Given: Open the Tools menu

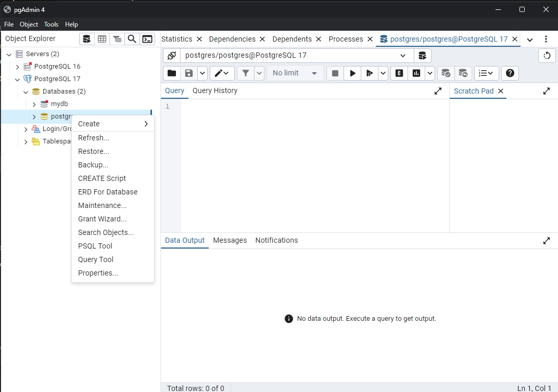Looking at the screenshot, I should tap(51, 24).
